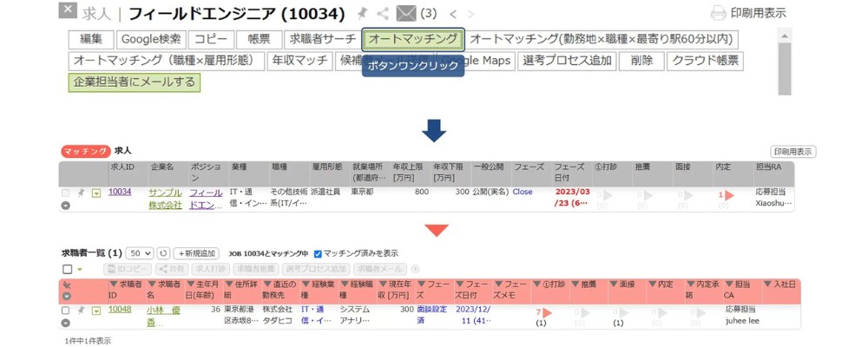Go to previous record with left chevron
The width and height of the screenshot is (868, 347).
453,14
